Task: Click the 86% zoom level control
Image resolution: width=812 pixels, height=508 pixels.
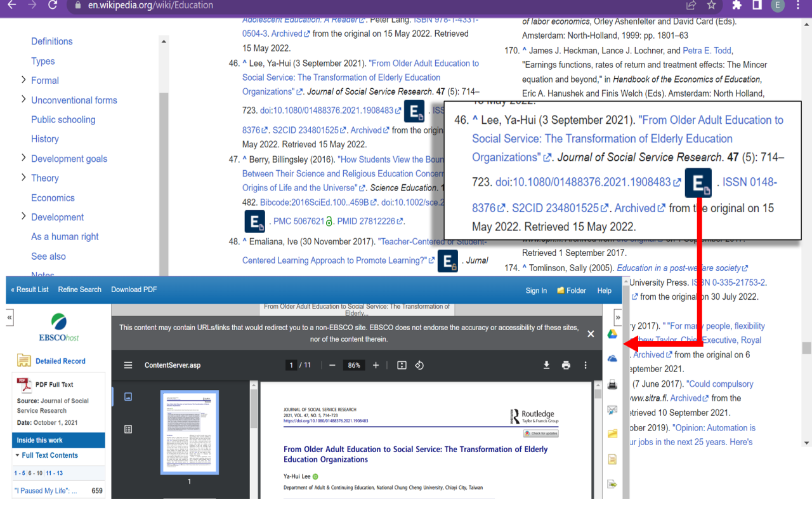Action: 354,365
